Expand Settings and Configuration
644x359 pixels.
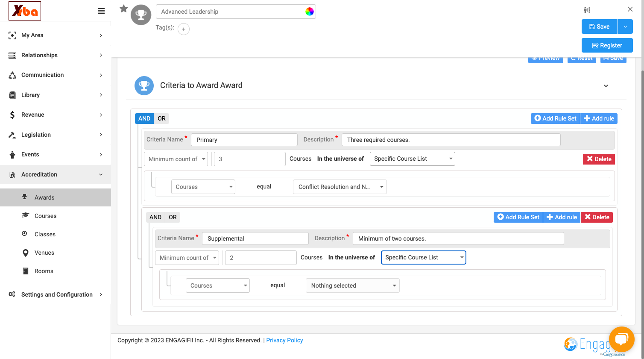click(56, 294)
